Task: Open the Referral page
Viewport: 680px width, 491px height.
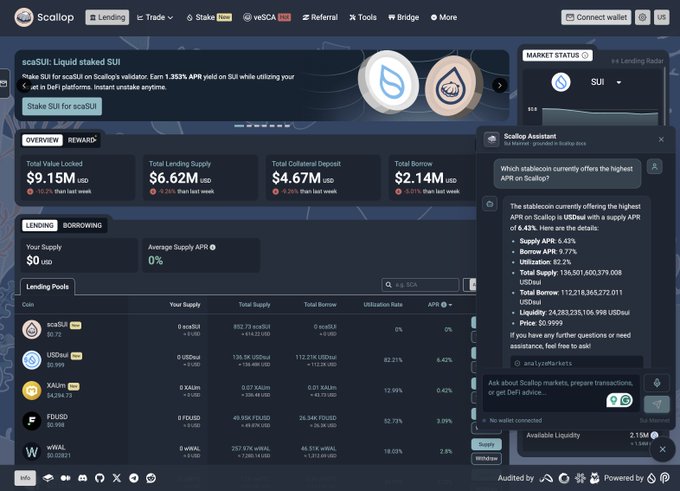Action: pos(320,17)
